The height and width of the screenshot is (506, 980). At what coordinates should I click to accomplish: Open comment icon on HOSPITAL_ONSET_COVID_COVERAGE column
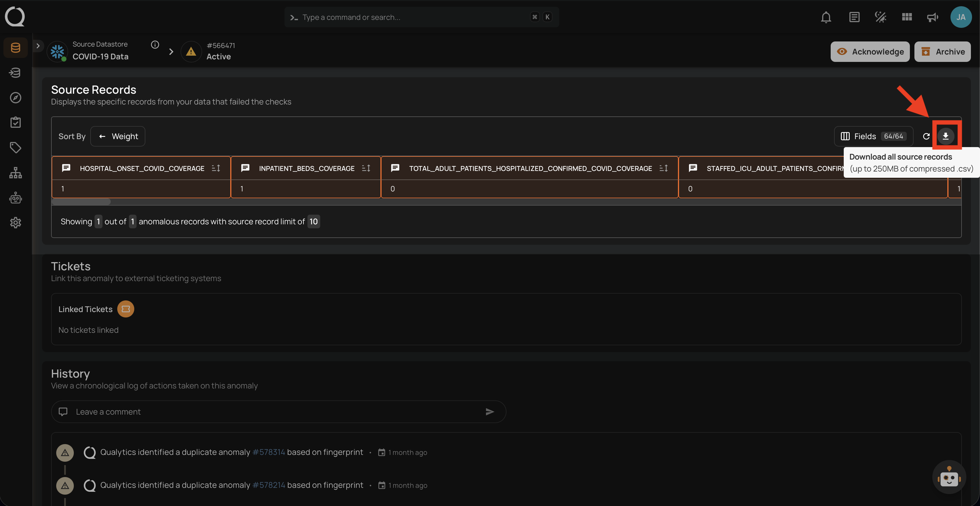(66, 168)
